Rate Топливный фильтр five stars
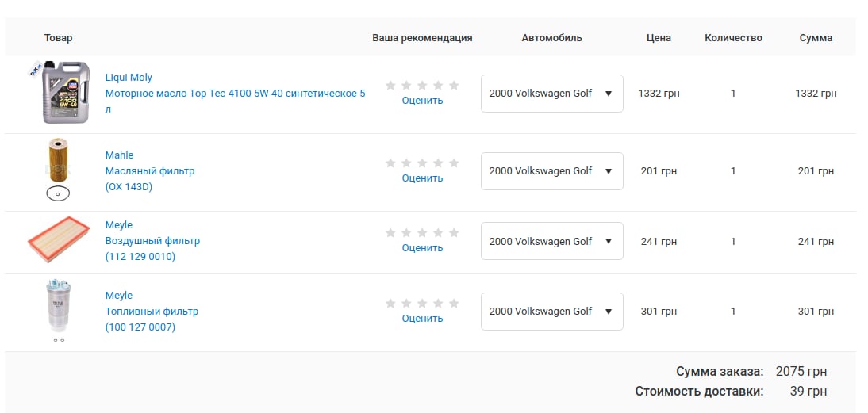This screenshot has height=413, width=868. click(454, 303)
